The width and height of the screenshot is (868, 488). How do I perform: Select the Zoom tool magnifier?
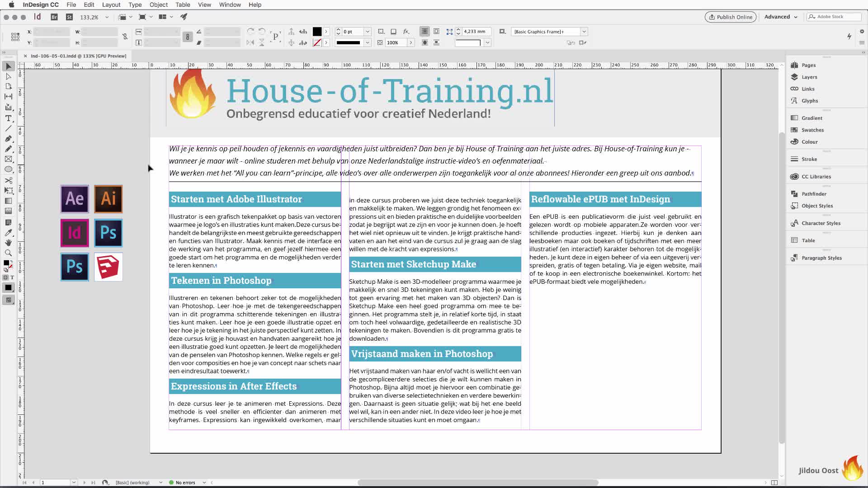click(x=8, y=253)
